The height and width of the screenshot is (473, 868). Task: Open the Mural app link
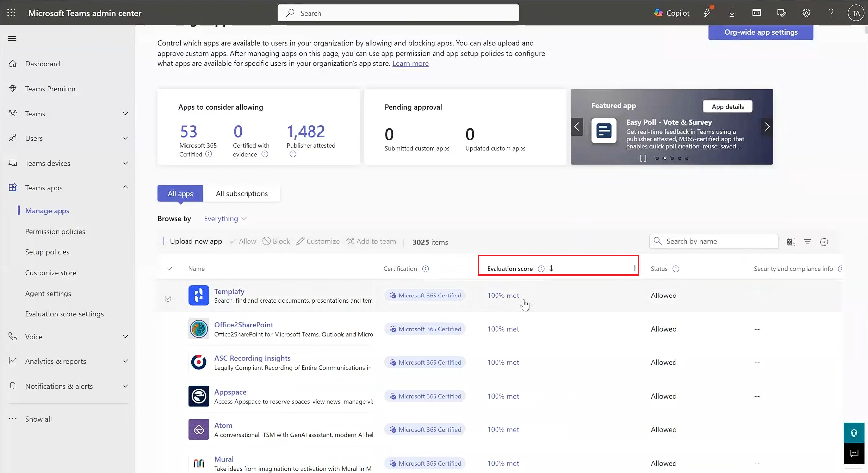pos(224,459)
